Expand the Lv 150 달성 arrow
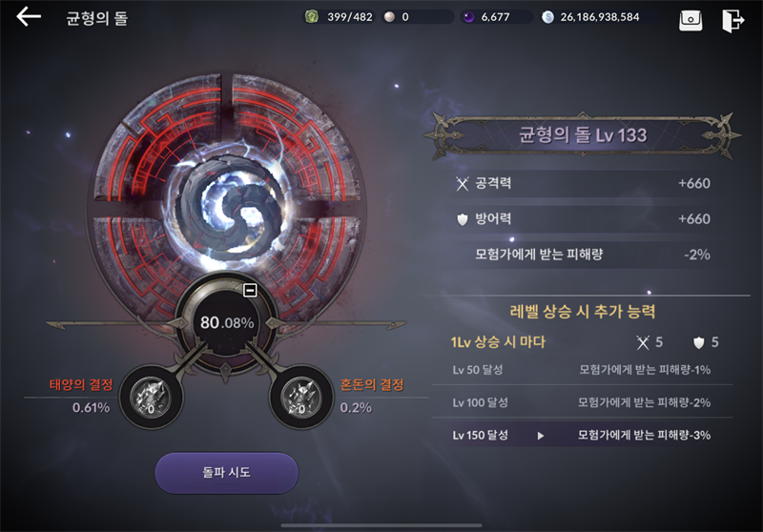This screenshot has height=532, width=763. tap(541, 436)
